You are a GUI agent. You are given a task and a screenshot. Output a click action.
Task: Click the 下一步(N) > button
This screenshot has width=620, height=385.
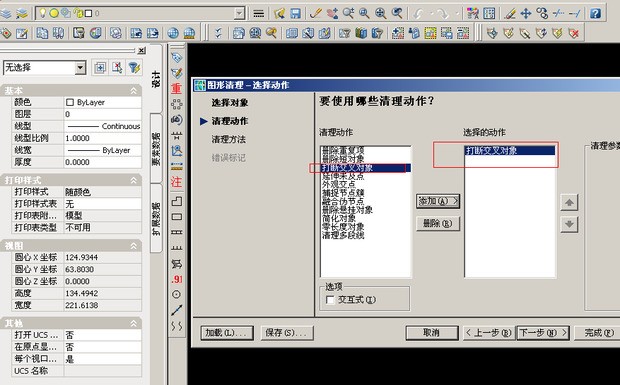(543, 333)
